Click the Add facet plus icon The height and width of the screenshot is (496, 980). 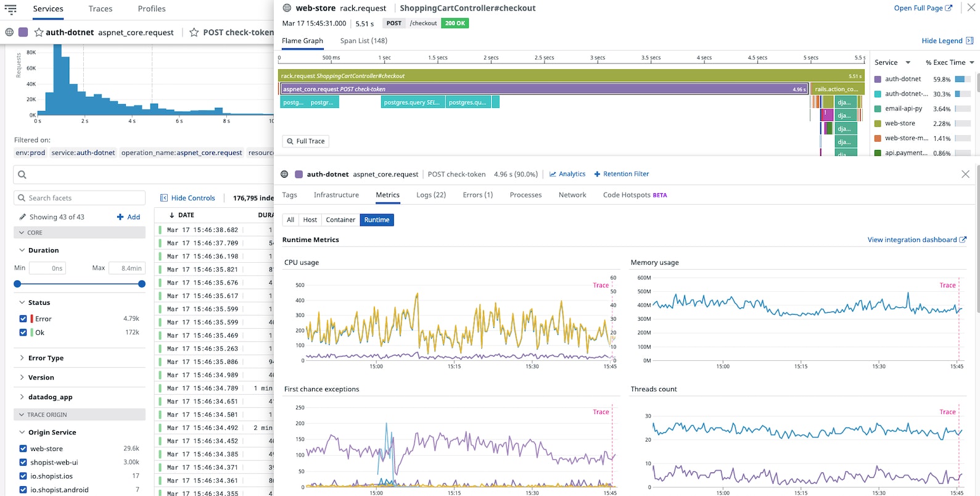pos(120,217)
